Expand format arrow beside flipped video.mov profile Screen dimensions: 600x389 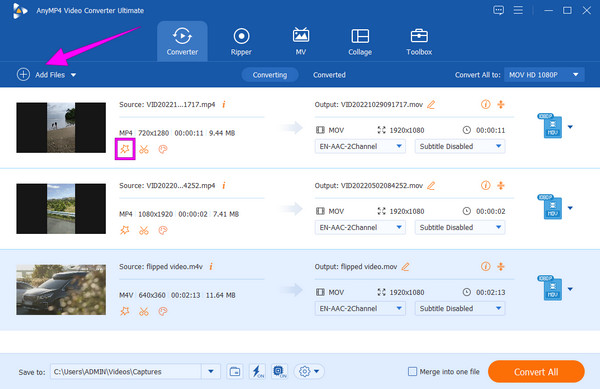point(570,289)
